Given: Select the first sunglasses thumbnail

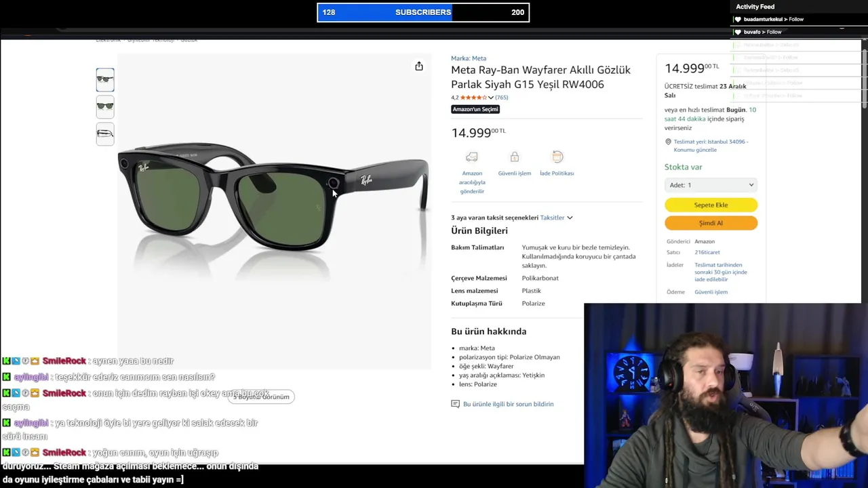Looking at the screenshot, I should (x=105, y=80).
